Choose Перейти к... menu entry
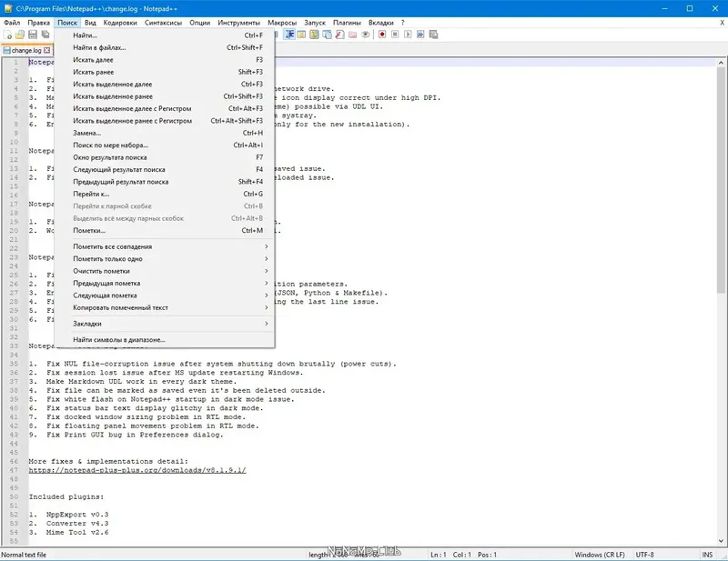728x561 pixels. pos(165,194)
